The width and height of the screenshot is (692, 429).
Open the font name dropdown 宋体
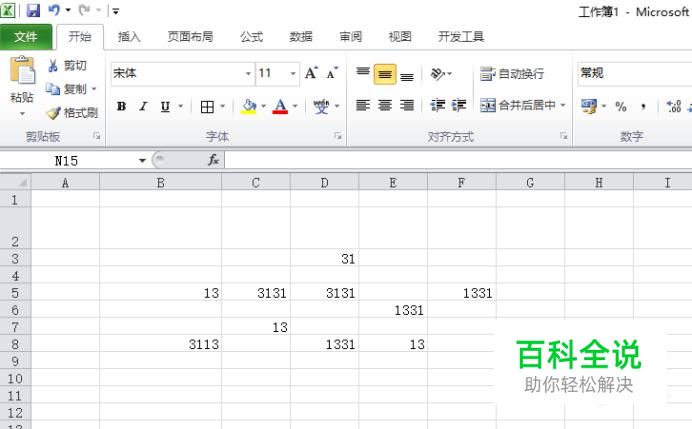(x=248, y=73)
